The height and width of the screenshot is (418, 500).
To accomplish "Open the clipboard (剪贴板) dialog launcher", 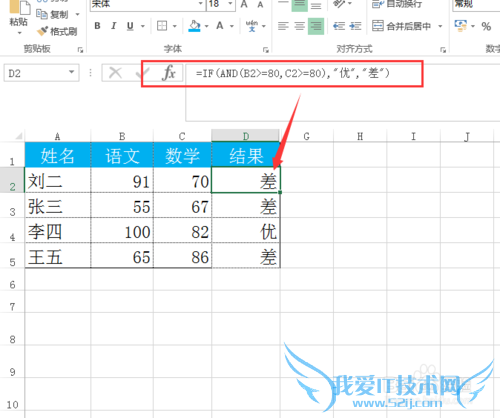I will pos(80,50).
